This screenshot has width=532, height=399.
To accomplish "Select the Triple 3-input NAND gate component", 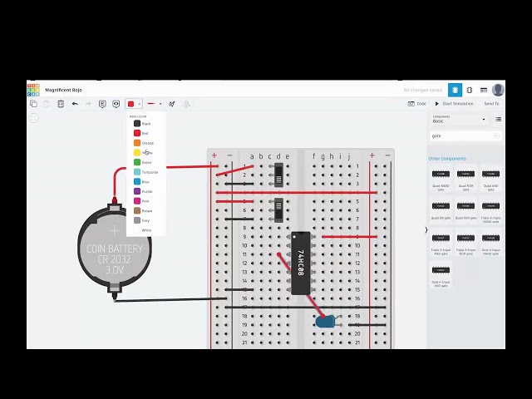I will pos(490,212).
